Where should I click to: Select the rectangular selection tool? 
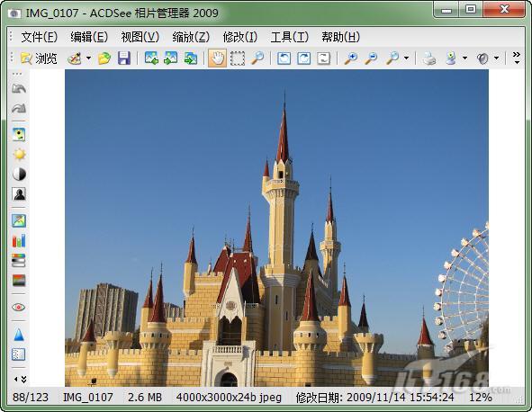pyautogui.click(x=238, y=58)
